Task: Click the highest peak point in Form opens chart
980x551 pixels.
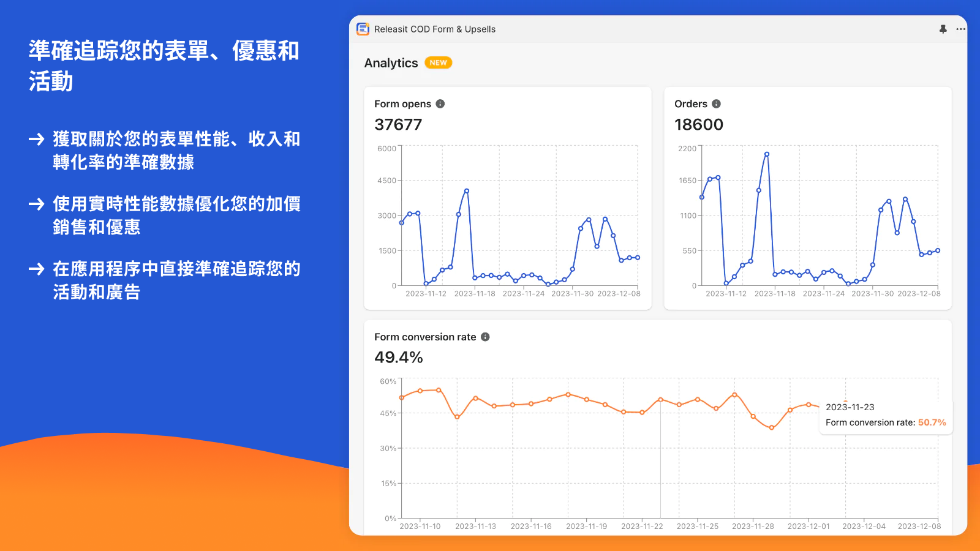Action: pos(467,191)
